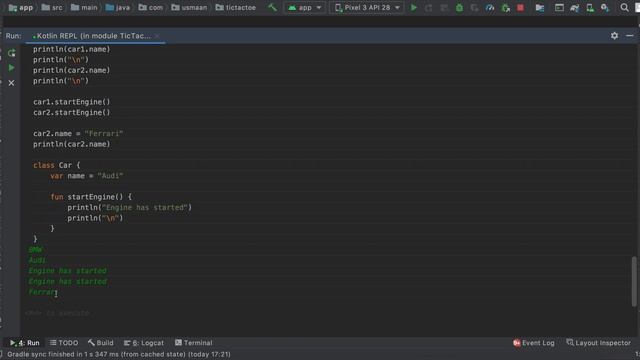Open the Terminal tool window tab
Screen dimensions: 640x360
(x=193, y=343)
